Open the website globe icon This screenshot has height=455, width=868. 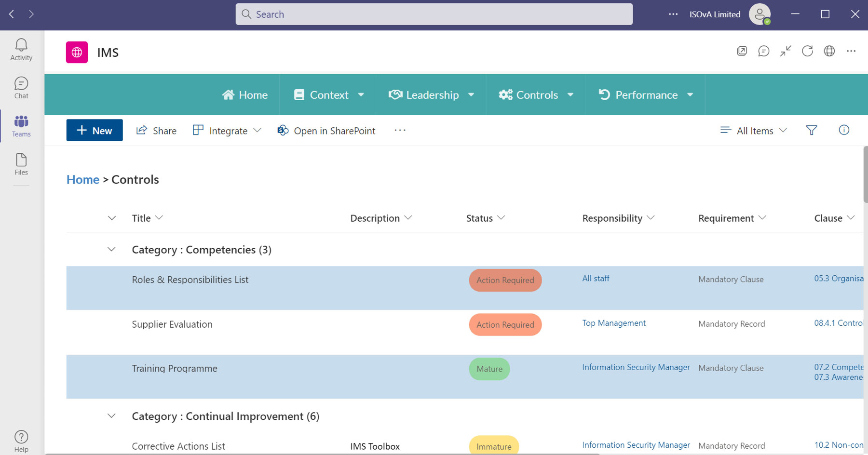click(829, 51)
